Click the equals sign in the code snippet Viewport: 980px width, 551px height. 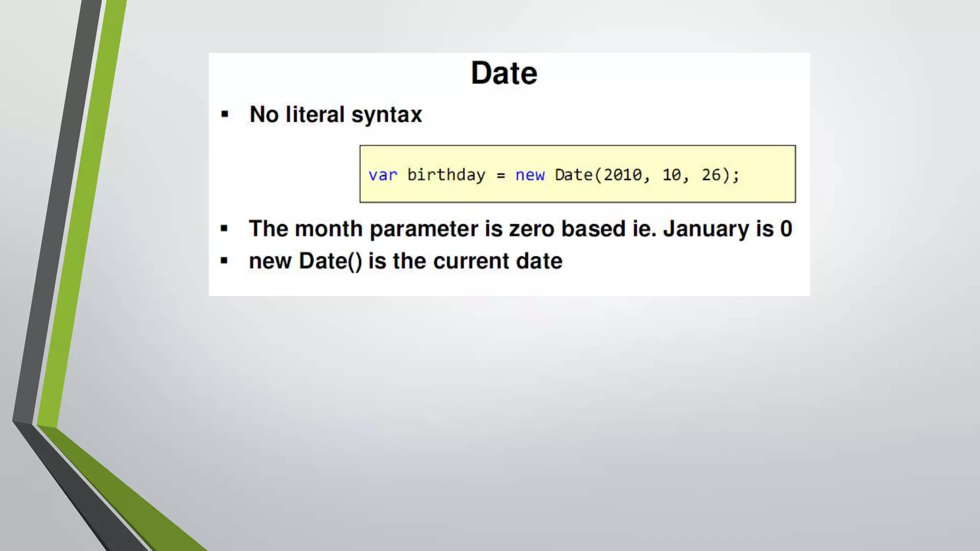pos(501,176)
